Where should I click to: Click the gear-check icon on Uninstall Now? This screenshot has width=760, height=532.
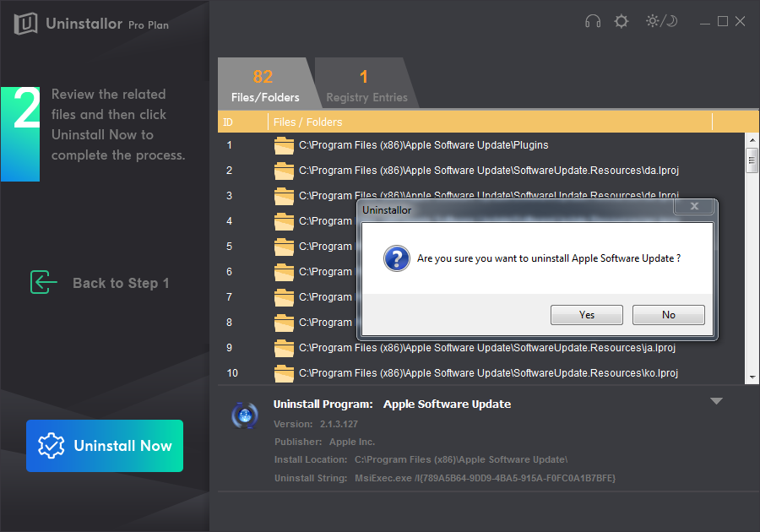point(51,446)
